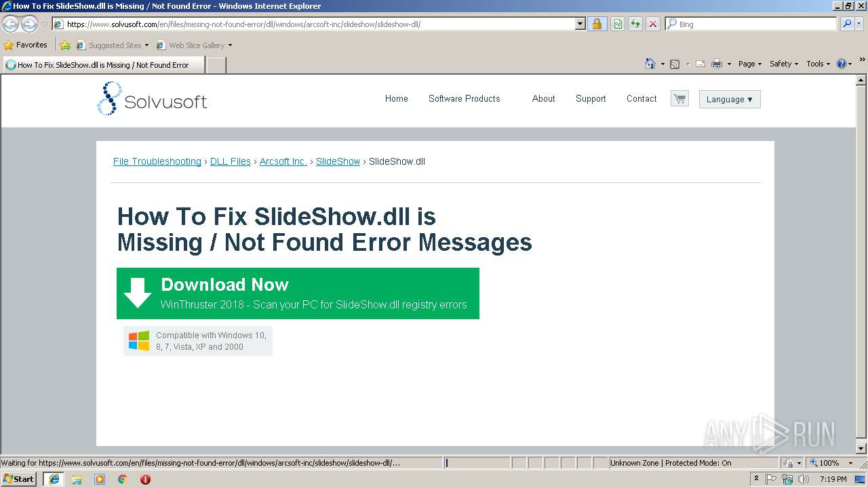Open DLL Files breadcrumb link
The image size is (868, 488).
click(x=231, y=161)
